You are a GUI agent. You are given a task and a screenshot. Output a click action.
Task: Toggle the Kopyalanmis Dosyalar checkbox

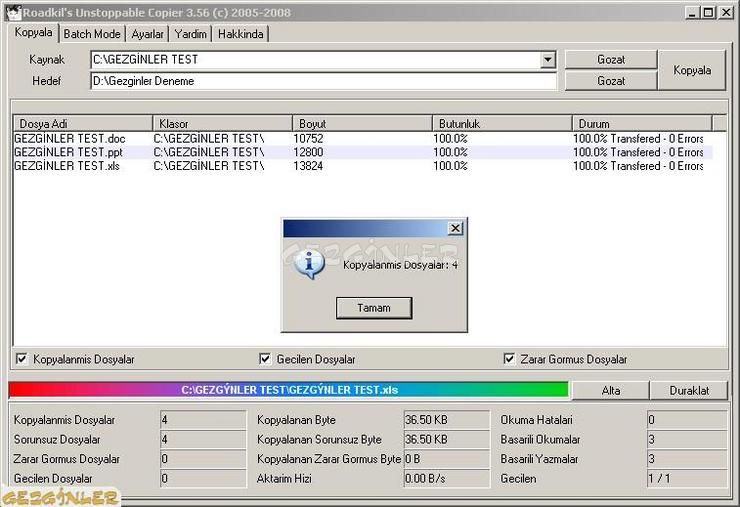[22, 359]
